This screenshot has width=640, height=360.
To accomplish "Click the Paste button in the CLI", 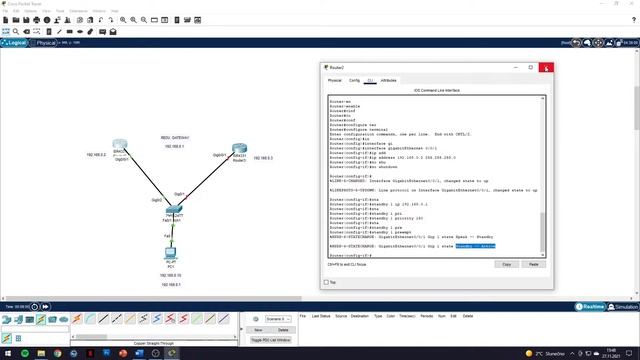I will click(533, 264).
